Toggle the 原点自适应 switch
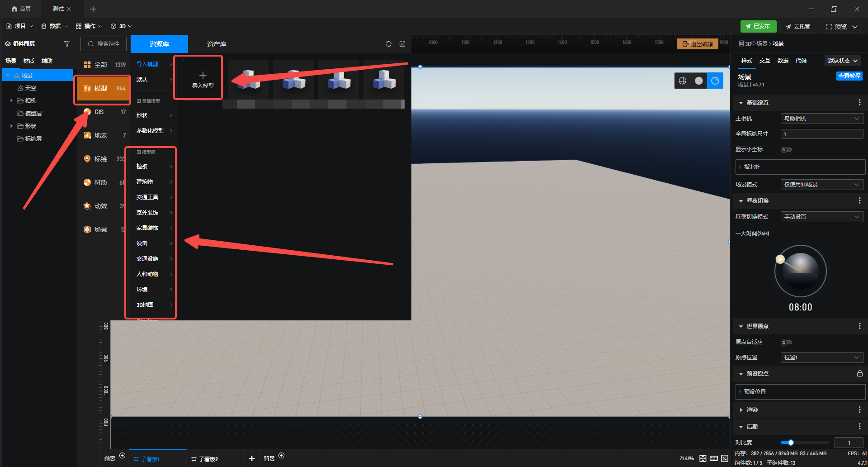The image size is (868, 467). [x=786, y=343]
